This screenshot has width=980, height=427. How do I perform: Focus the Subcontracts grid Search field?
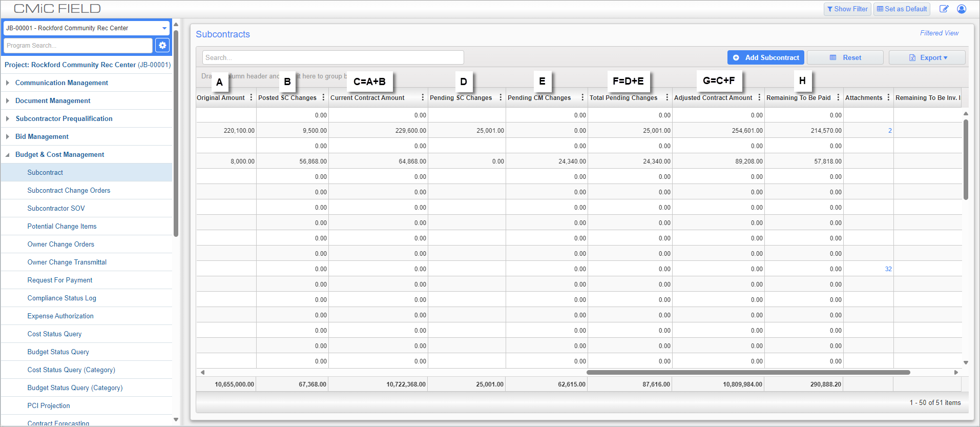click(x=333, y=57)
